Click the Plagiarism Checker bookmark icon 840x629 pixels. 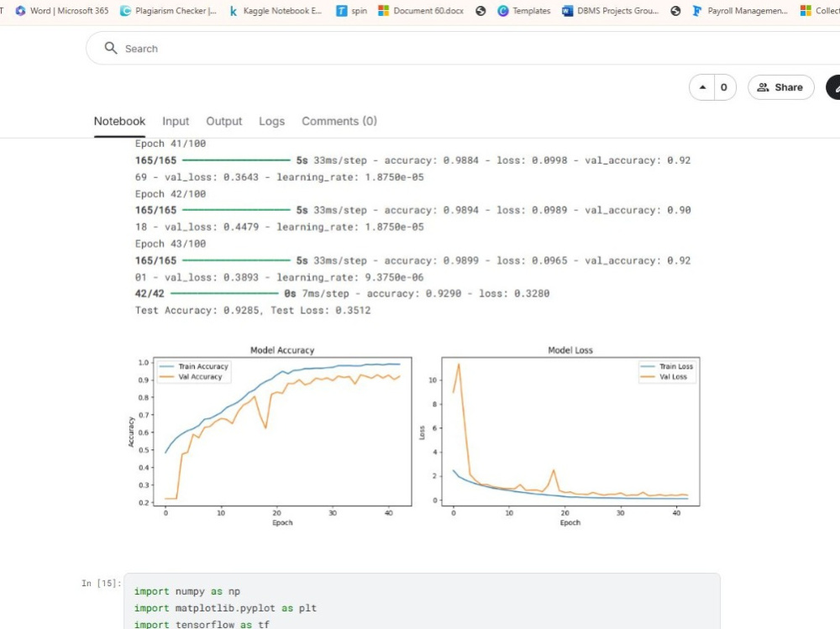[125, 11]
